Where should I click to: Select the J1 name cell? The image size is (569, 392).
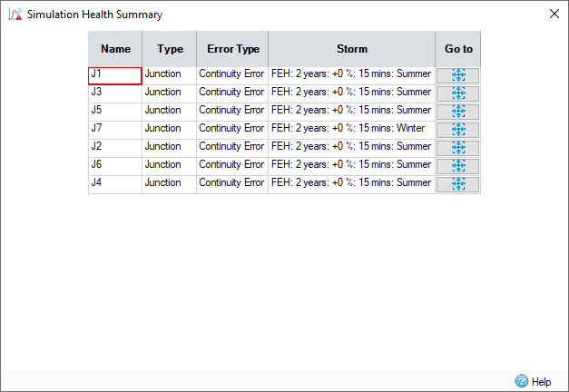(x=115, y=75)
